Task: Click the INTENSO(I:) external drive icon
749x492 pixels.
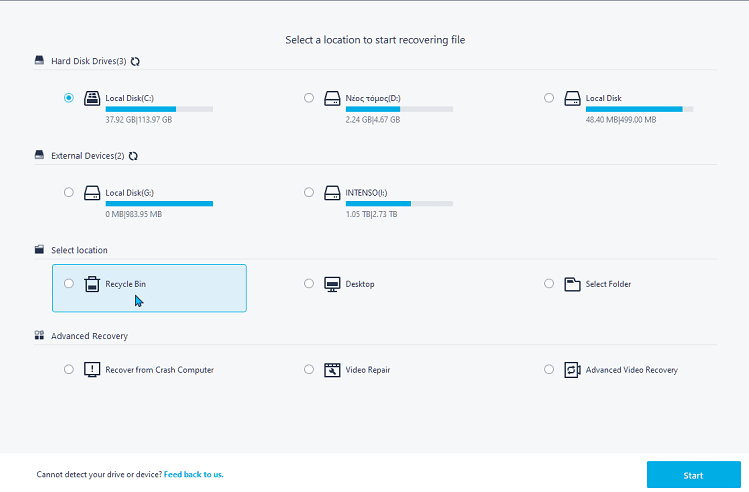Action: pyautogui.click(x=332, y=193)
